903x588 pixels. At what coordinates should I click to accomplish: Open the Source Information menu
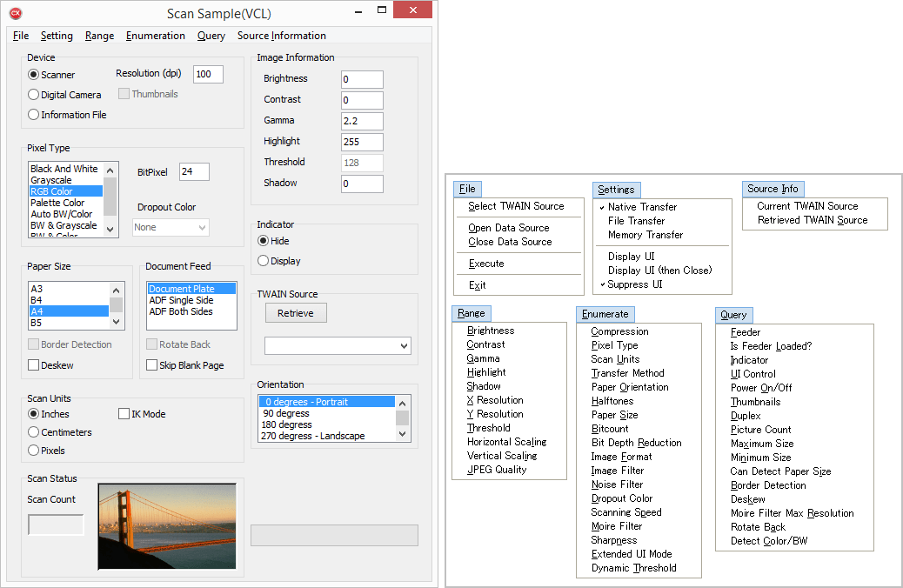click(282, 36)
